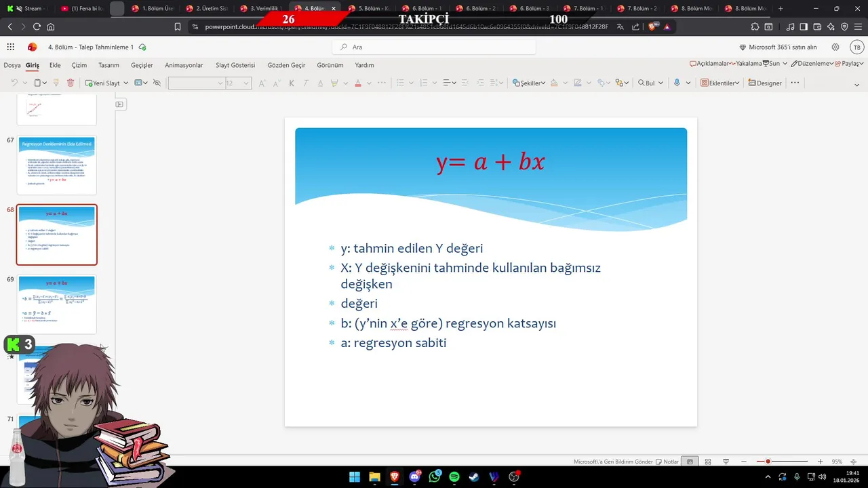Toggle numbered list
The height and width of the screenshot is (488, 868).
tap(424, 83)
